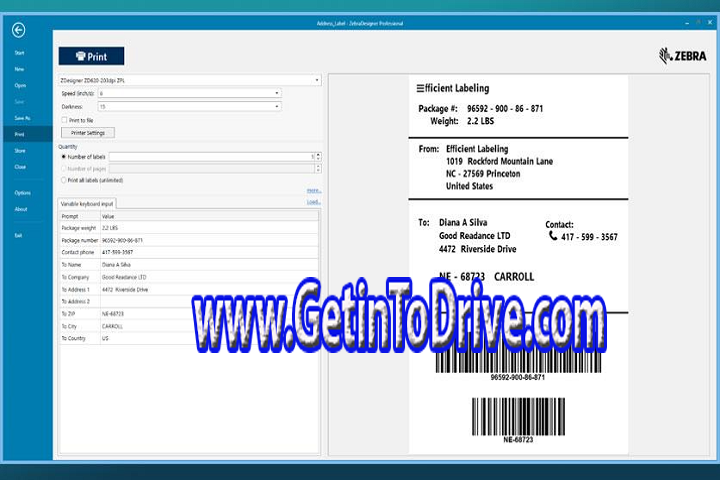Viewport: 720px width, 480px height.
Task: Edit To City value CARROLL
Action: (x=209, y=326)
